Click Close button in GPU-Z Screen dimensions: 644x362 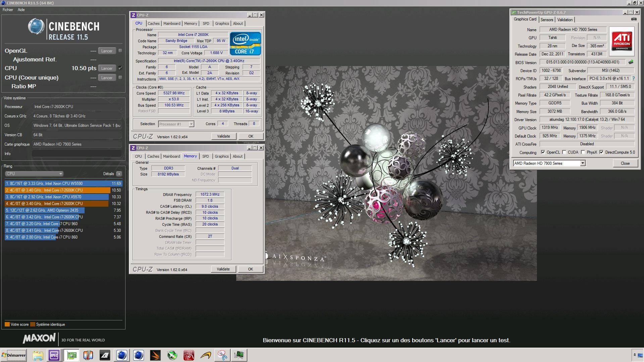(x=625, y=163)
